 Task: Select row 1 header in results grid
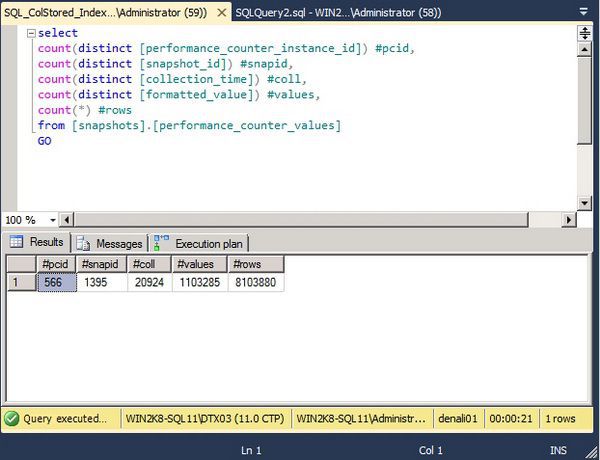(x=22, y=282)
